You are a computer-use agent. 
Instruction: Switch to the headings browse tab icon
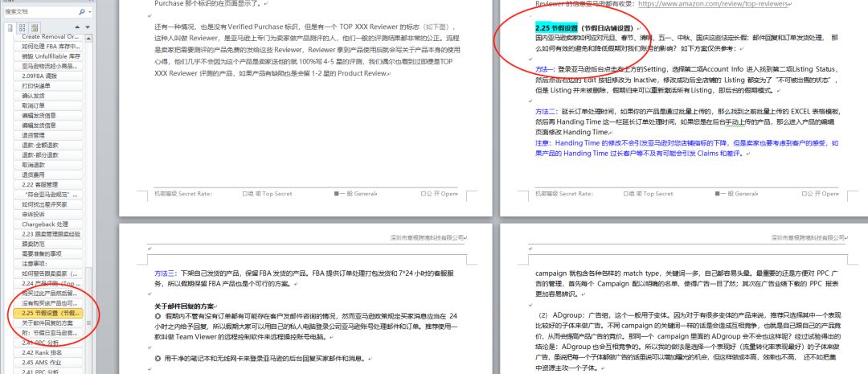pos(10,27)
